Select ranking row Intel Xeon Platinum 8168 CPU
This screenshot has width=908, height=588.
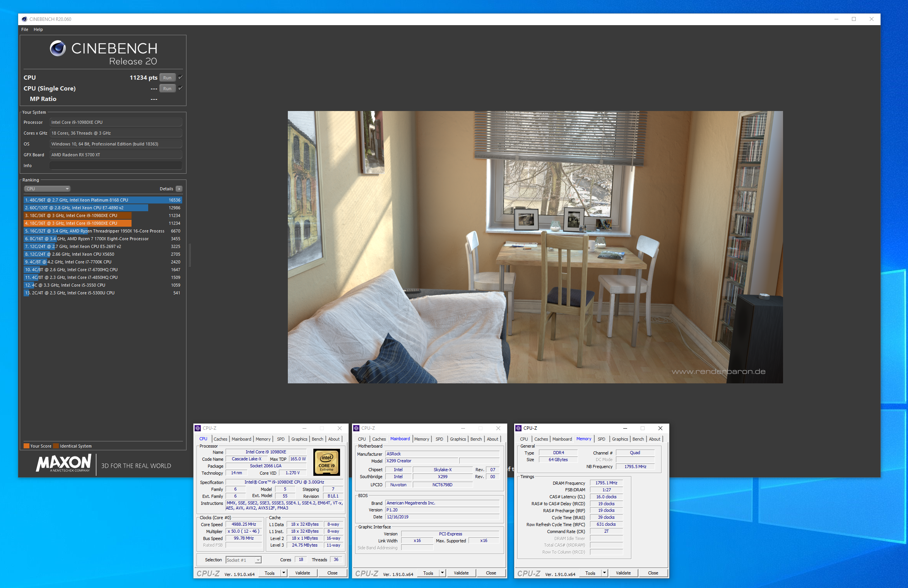[103, 200]
